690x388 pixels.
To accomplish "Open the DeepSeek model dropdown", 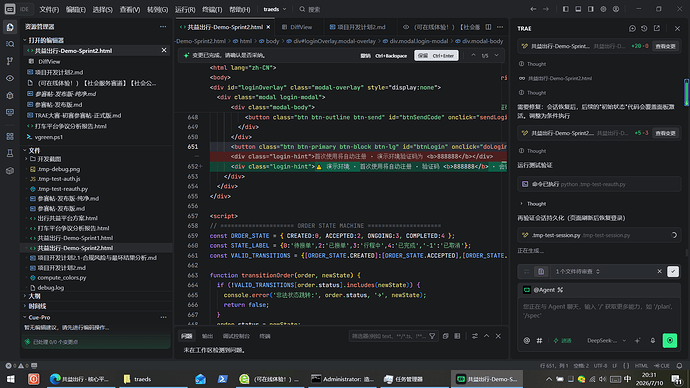I will click(606, 340).
